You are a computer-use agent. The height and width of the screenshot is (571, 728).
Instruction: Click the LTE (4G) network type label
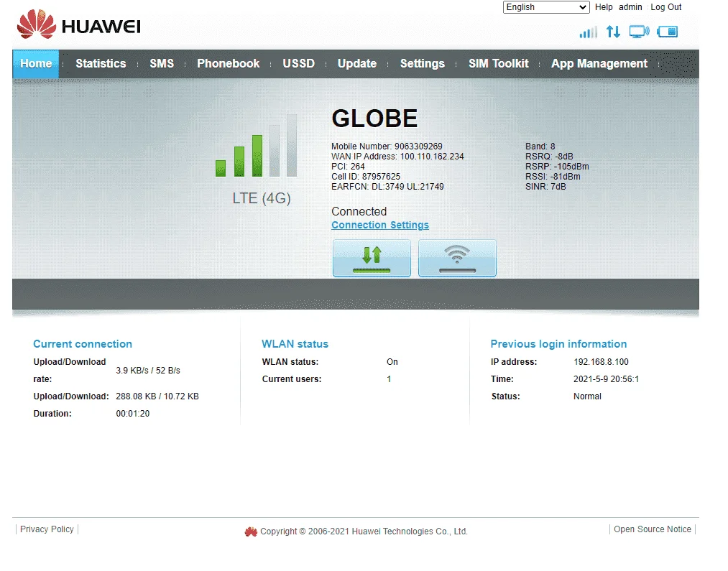pos(262,198)
